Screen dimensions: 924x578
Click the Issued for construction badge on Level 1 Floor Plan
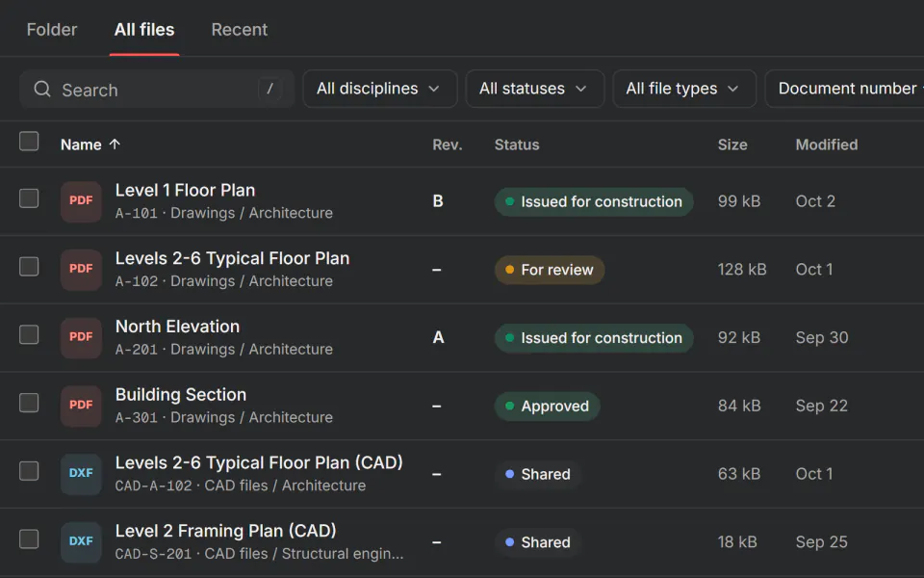point(594,201)
